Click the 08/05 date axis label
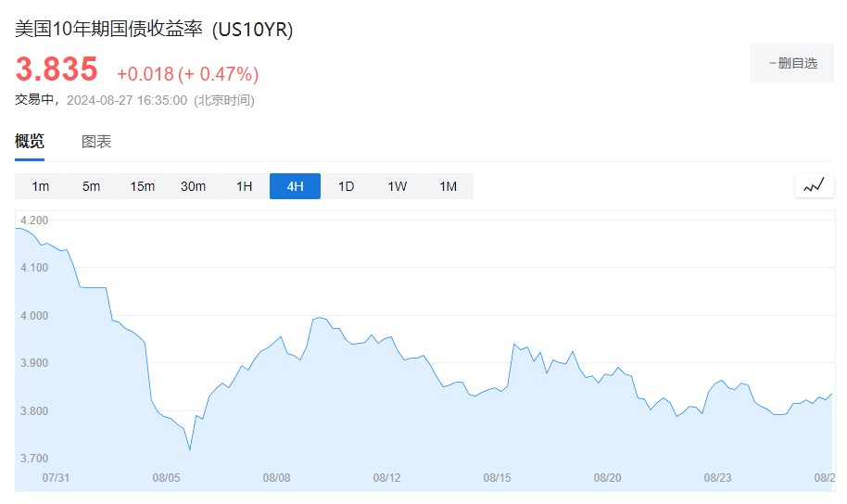Image resolution: width=847 pixels, height=504 pixels. point(166,478)
